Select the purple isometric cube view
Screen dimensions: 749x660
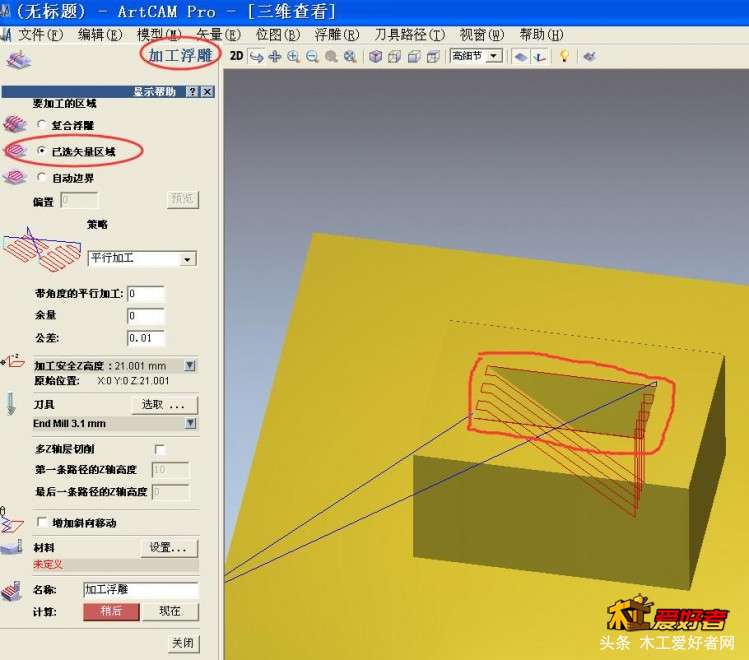[375, 56]
